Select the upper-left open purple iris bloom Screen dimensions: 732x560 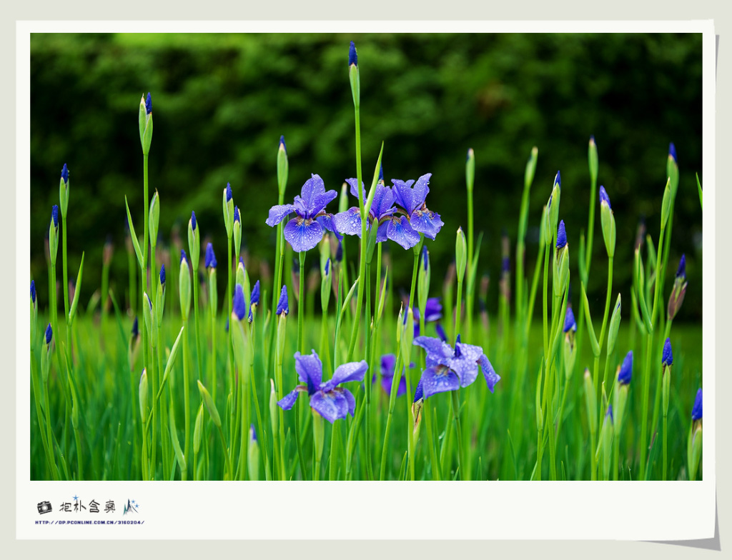pos(305,213)
